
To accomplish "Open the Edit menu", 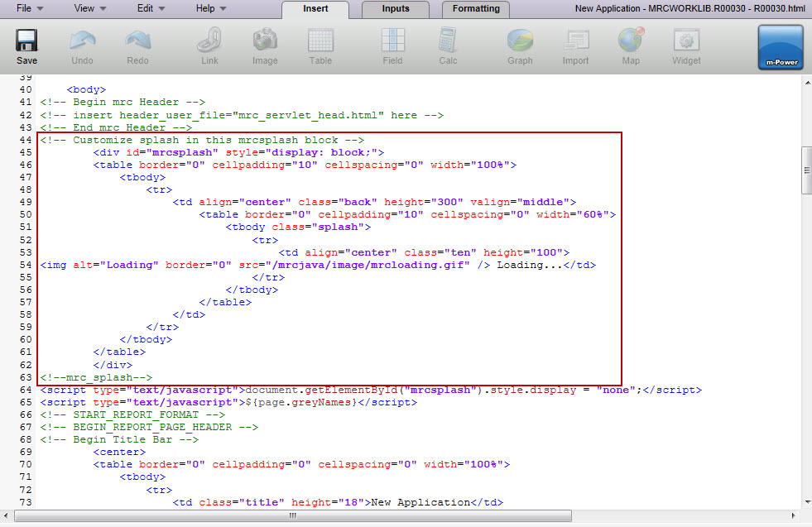I will click(151, 8).
